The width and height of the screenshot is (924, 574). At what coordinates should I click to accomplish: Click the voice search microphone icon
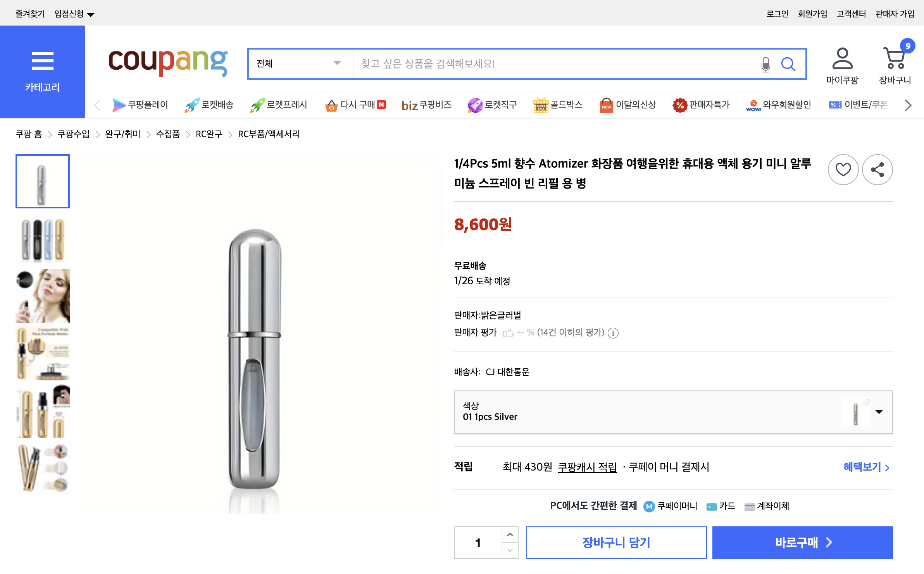765,64
